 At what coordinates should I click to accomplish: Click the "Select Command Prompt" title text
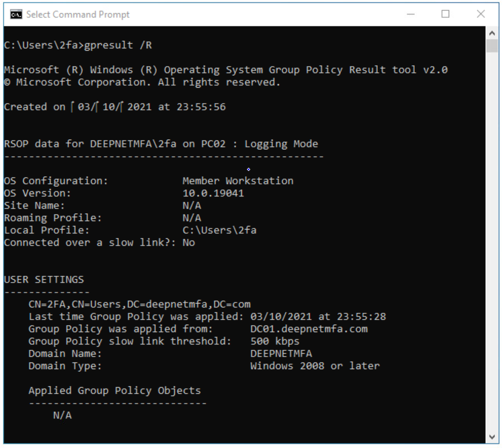[78, 15]
